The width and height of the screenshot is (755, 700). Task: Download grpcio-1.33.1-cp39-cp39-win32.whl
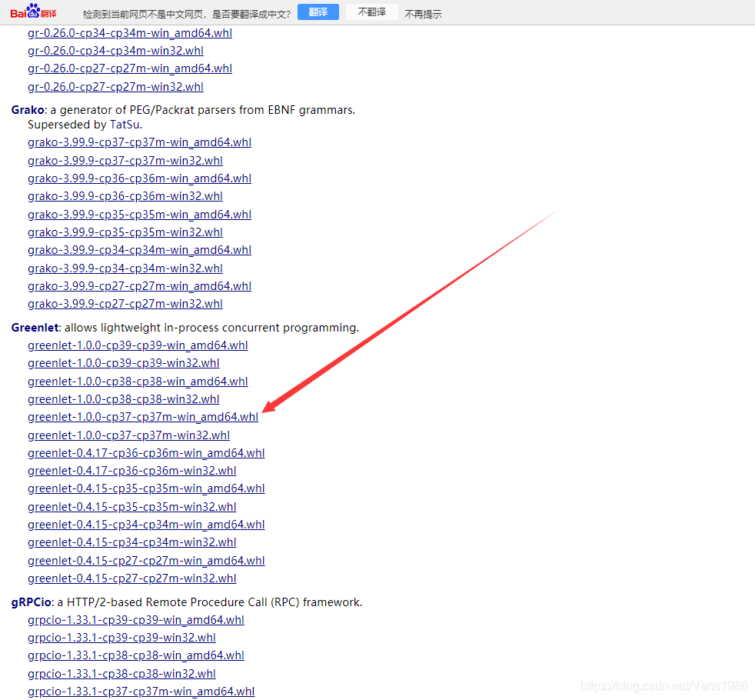pyautogui.click(x=121, y=638)
